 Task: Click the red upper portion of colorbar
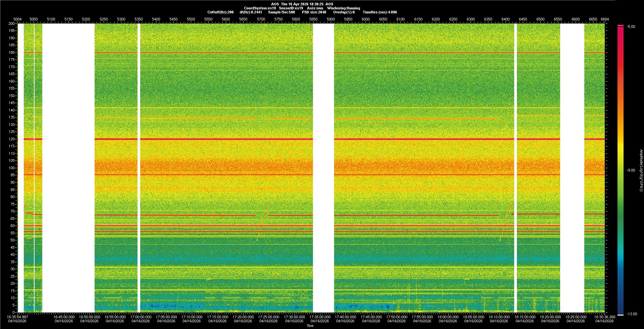coord(621,50)
